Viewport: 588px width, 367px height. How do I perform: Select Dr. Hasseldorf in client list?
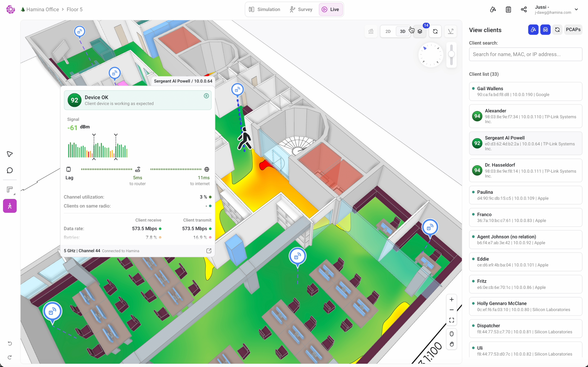tap(525, 170)
